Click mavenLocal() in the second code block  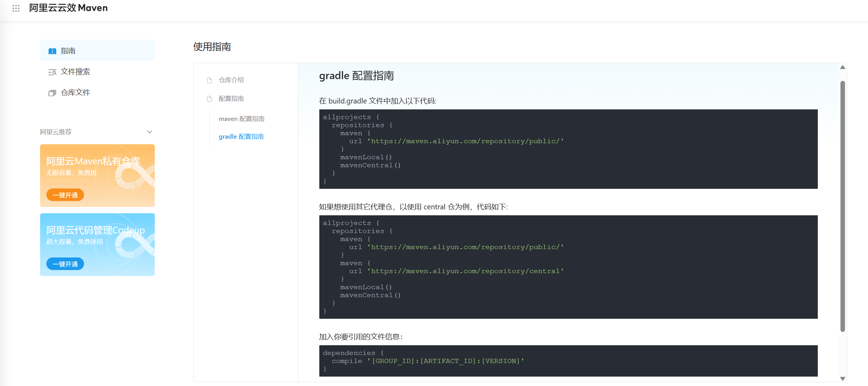[366, 287]
